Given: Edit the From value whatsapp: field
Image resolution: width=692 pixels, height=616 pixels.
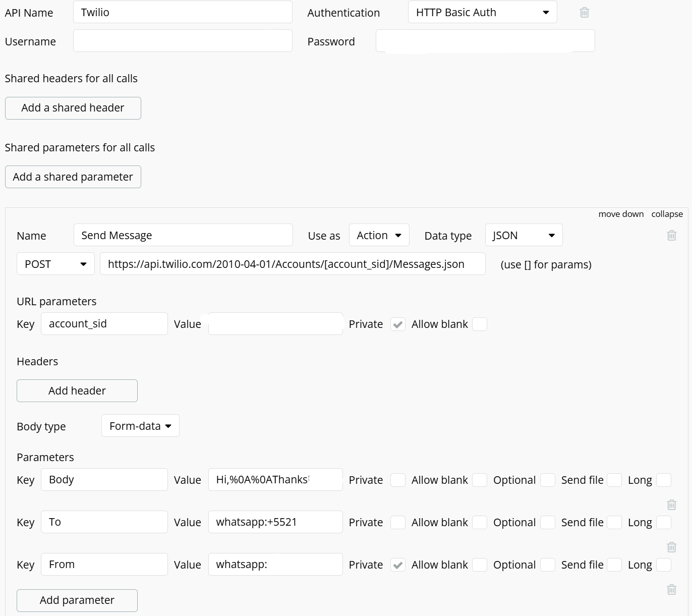Looking at the screenshot, I should pos(275,565).
